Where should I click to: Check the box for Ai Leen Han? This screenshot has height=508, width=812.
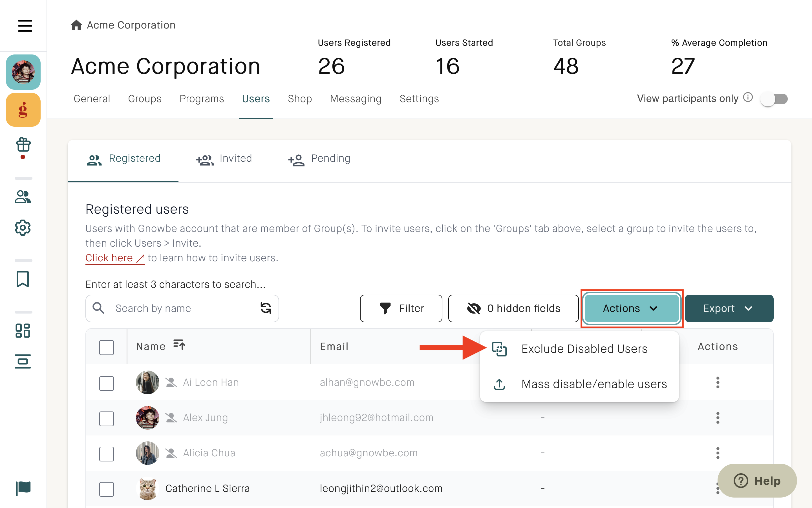coord(106,383)
